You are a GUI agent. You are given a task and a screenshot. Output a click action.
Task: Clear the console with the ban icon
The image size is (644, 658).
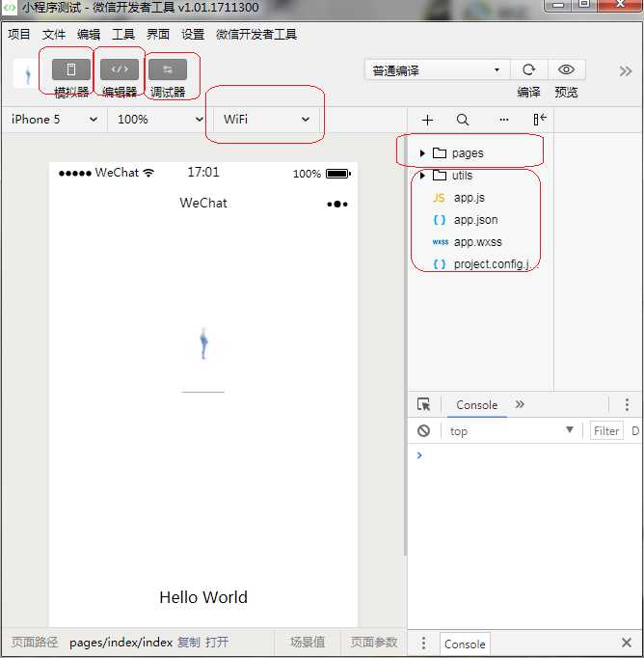pos(423,430)
